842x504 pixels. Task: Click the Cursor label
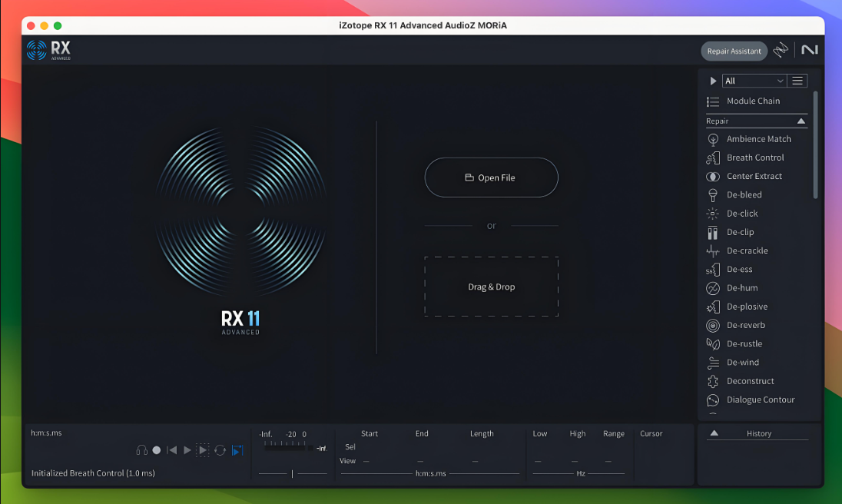(651, 433)
